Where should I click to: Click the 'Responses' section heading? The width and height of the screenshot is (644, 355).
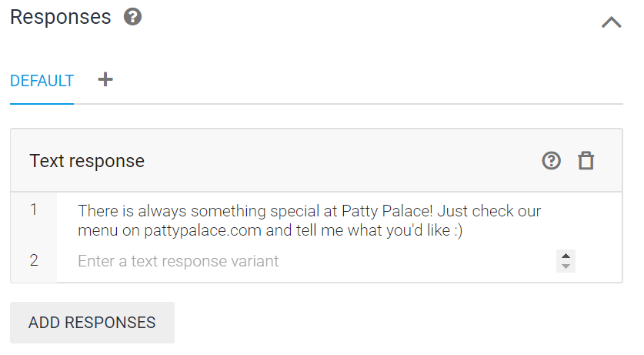pyautogui.click(x=60, y=17)
